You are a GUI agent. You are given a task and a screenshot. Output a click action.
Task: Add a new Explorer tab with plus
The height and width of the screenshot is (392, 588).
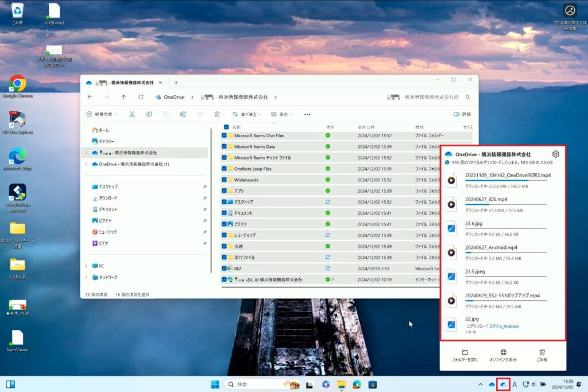[x=176, y=83]
